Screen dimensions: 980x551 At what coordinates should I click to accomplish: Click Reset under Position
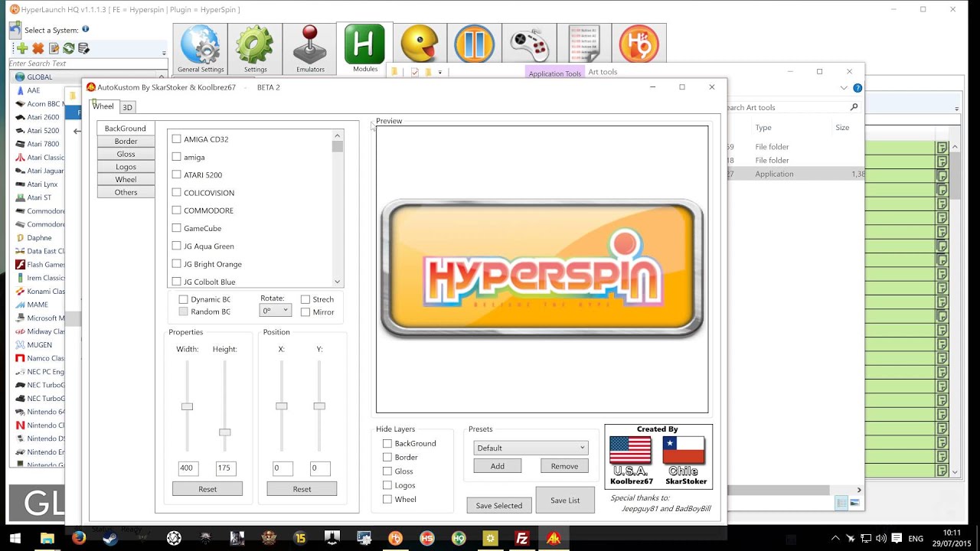(x=302, y=489)
